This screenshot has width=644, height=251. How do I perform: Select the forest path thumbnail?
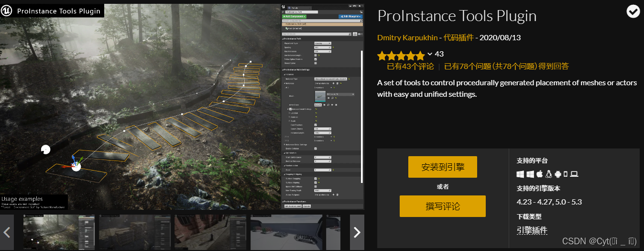point(60,232)
